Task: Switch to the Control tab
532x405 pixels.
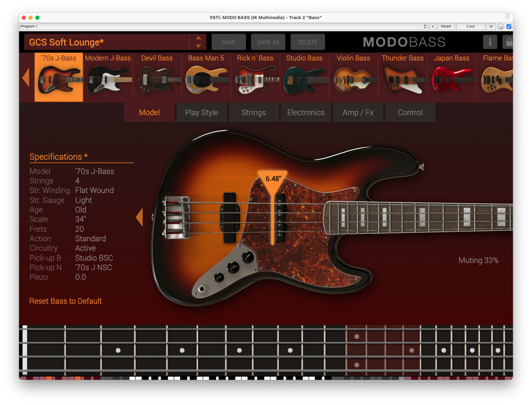Action: [x=410, y=112]
